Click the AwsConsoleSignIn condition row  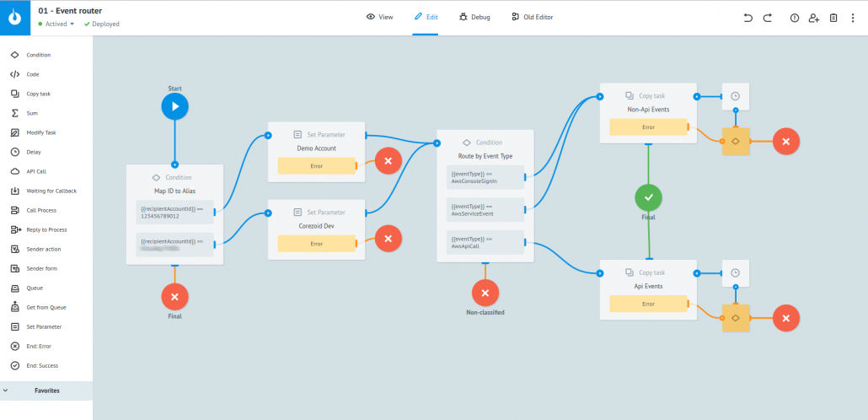click(x=485, y=176)
